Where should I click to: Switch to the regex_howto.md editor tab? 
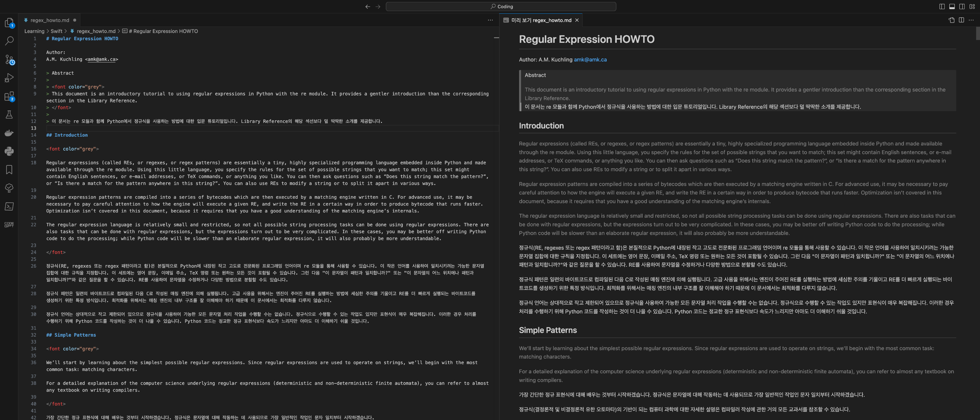tap(49, 20)
